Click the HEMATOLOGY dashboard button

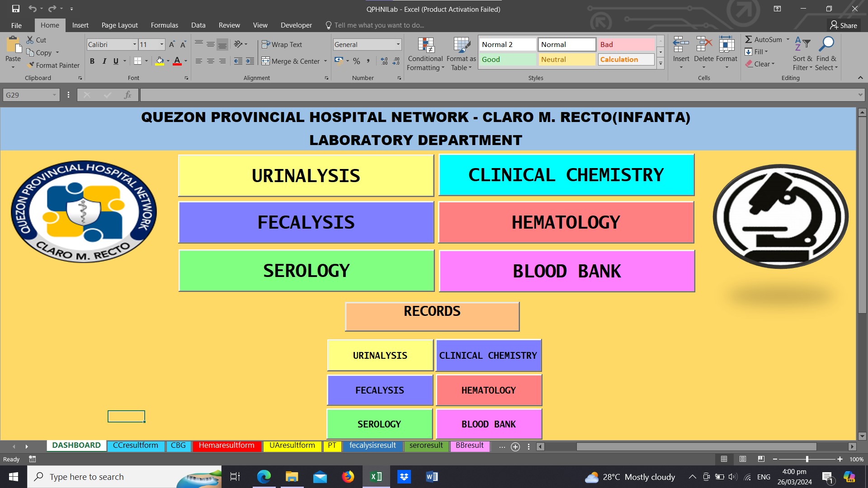tap(566, 222)
